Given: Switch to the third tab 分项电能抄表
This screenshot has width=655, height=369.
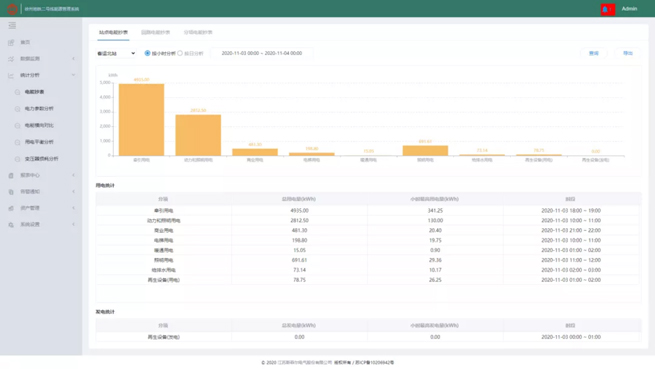Looking at the screenshot, I should pyautogui.click(x=198, y=32).
